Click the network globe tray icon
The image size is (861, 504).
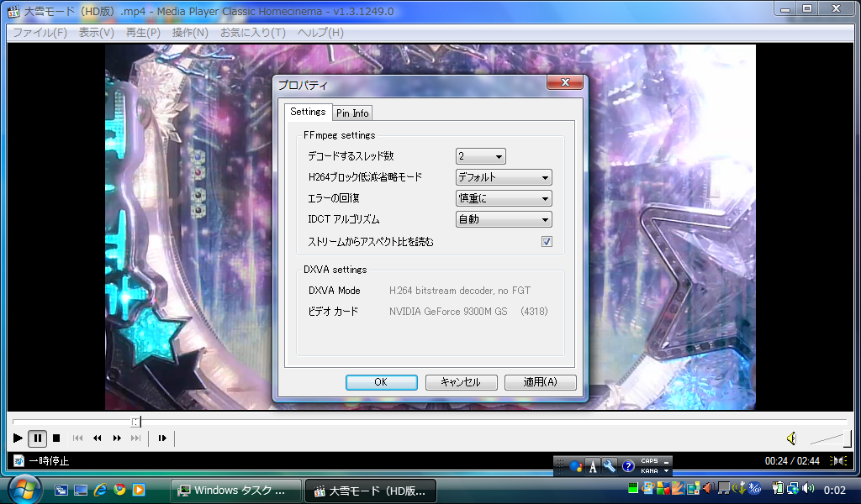[793, 488]
